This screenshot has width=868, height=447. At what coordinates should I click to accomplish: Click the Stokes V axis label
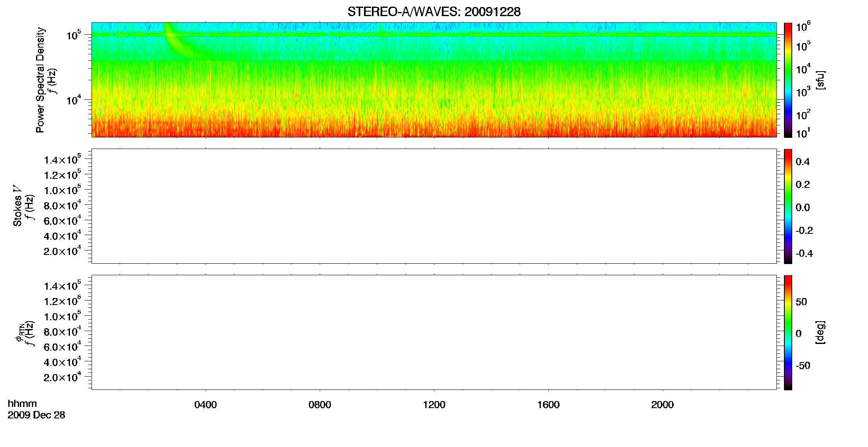click(x=17, y=206)
